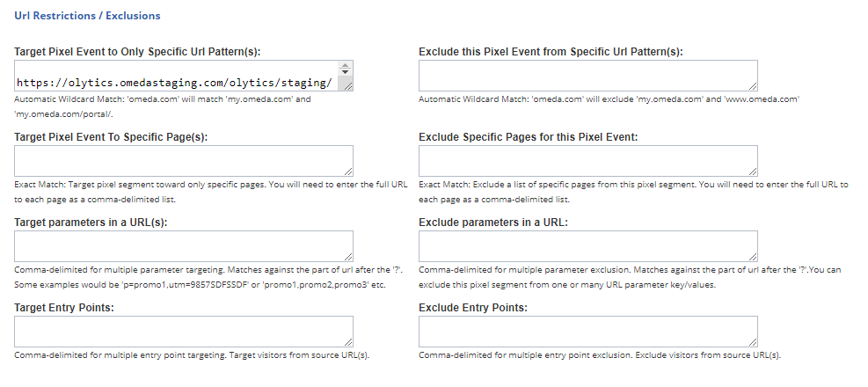
Task: Focus the Exclude Specific Pages field
Action: tap(587, 161)
